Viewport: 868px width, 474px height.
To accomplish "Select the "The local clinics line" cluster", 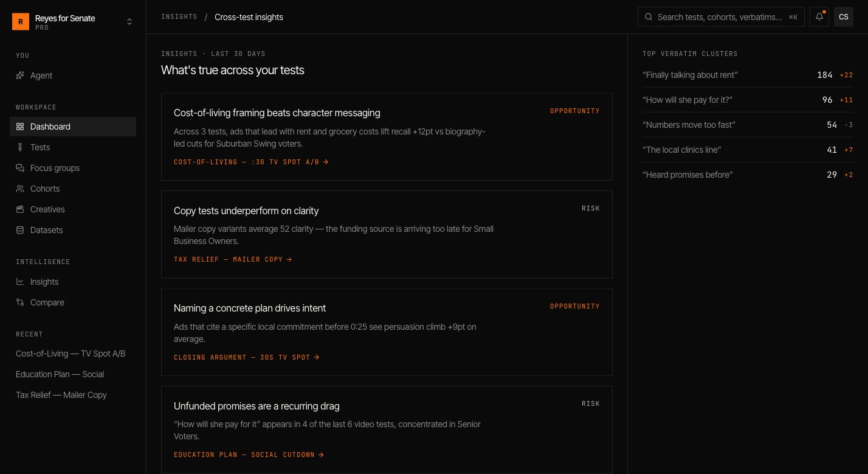I will (748, 150).
